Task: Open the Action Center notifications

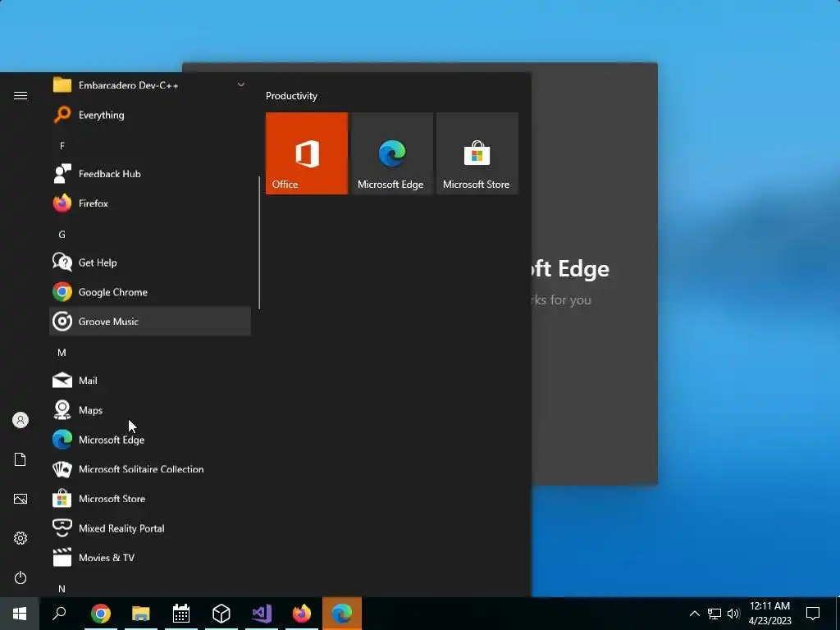Action: 813,614
